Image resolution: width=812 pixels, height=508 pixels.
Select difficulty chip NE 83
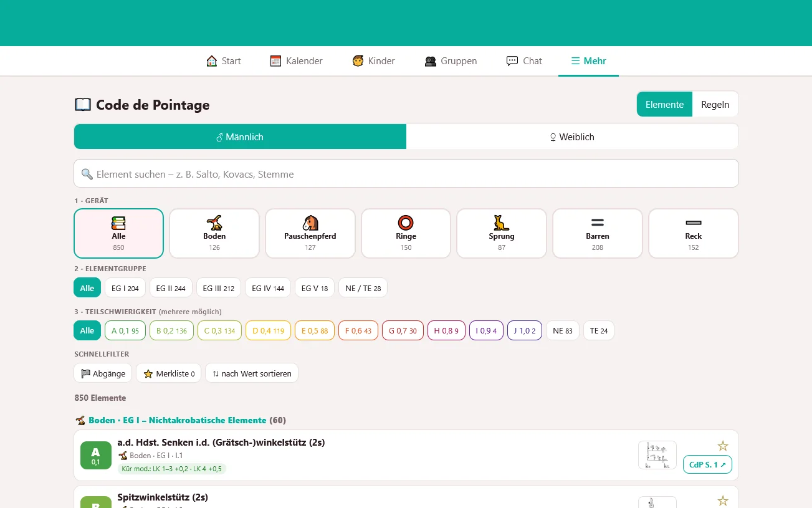(x=563, y=330)
